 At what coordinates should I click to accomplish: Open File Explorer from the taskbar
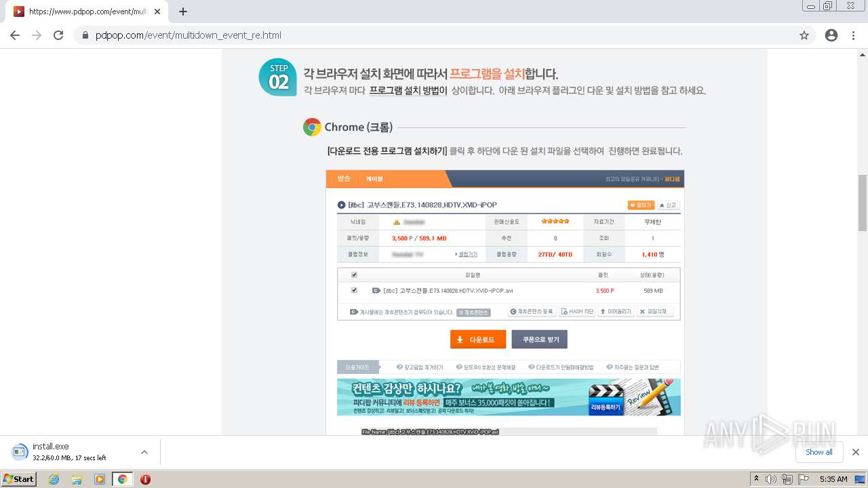[x=77, y=479]
